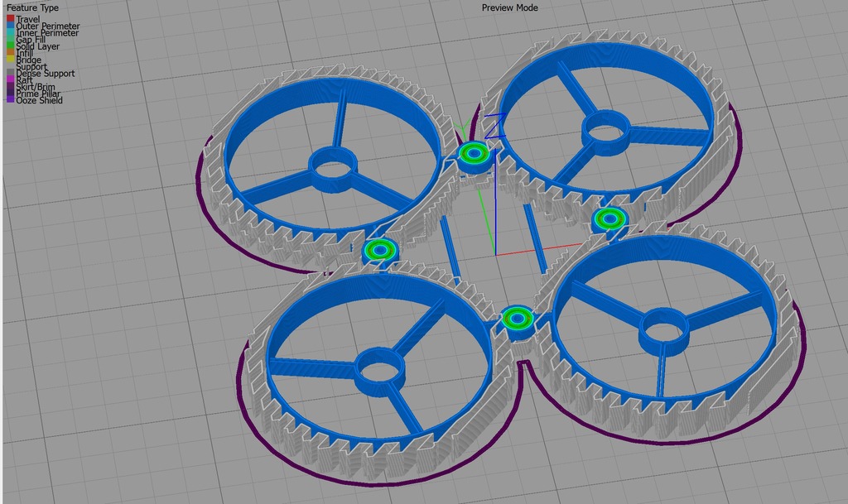Screen dimensions: 848x504
Task: Click the Gap Fill legend label
Action: click(x=31, y=40)
